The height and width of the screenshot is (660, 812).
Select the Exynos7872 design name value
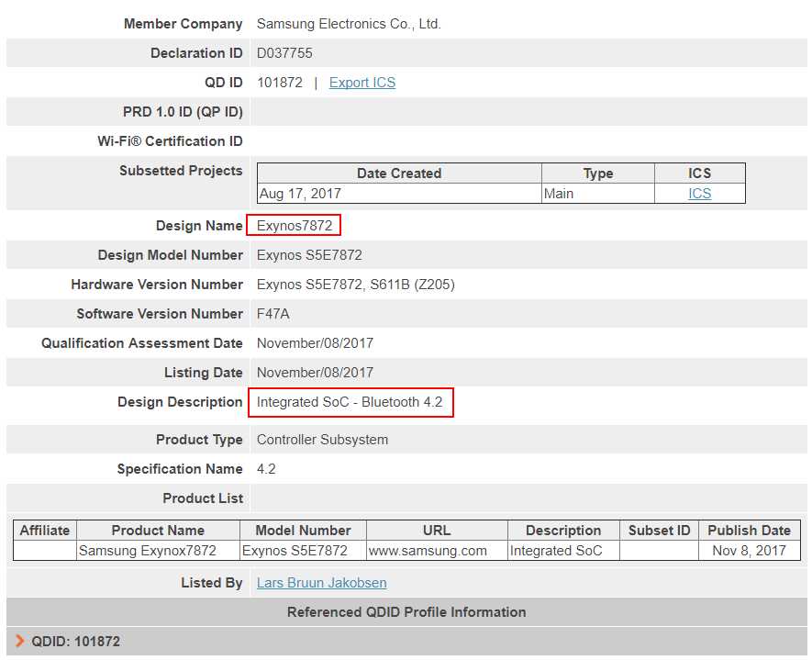[294, 226]
